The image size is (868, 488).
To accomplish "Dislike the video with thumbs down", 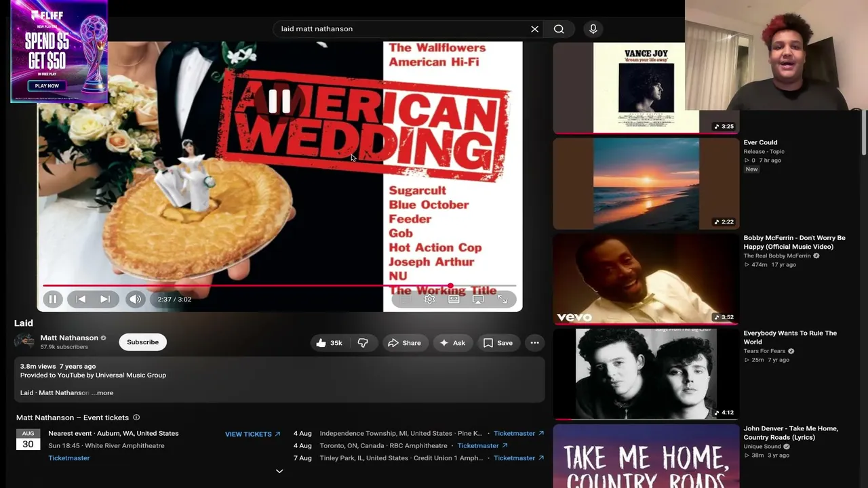I will click(363, 343).
